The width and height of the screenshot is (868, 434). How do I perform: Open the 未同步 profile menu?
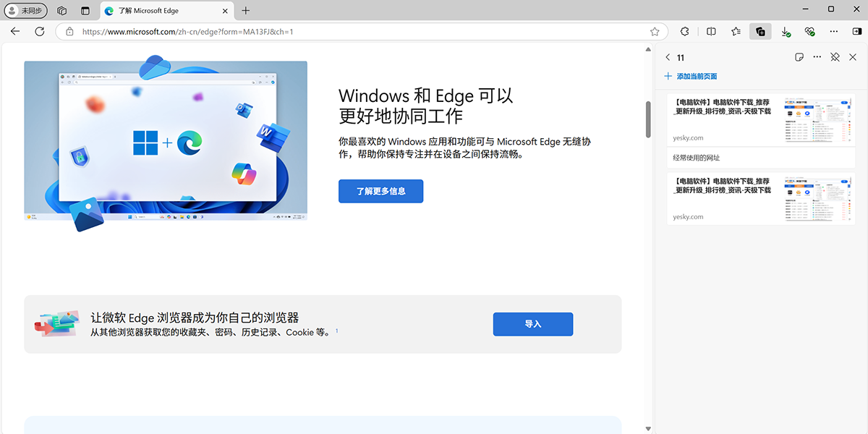tap(26, 11)
